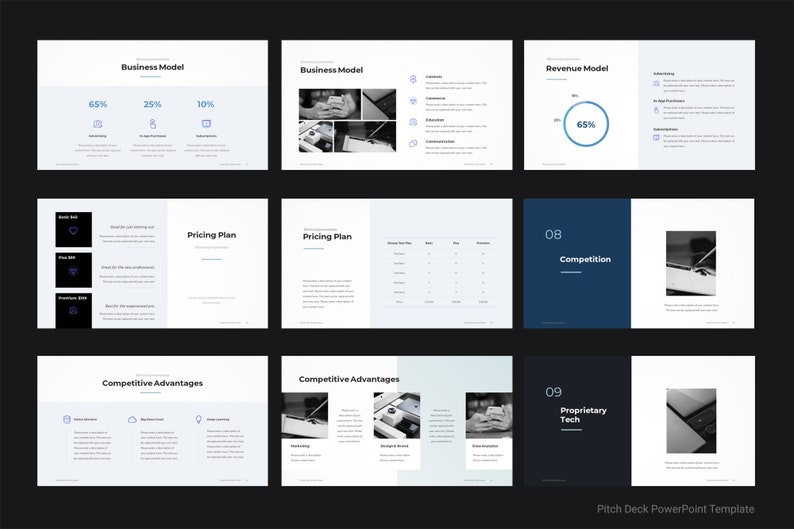Click the Pricing Plan title beside the table
The height and width of the screenshot is (529, 794).
click(x=327, y=236)
